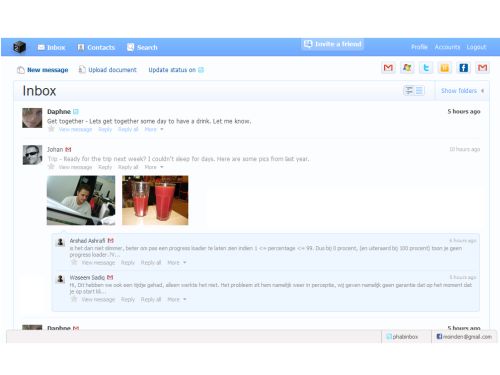Click View message under Johan's message
The height and width of the screenshot is (375, 500).
(75, 167)
